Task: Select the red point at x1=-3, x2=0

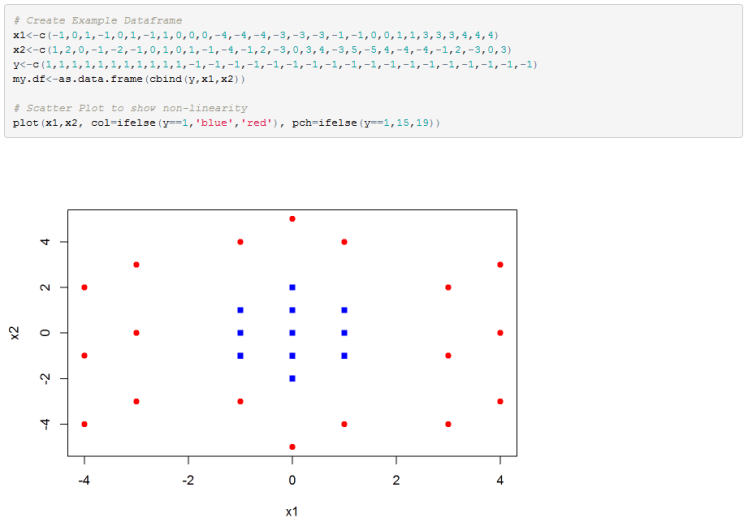Action: coord(136,333)
